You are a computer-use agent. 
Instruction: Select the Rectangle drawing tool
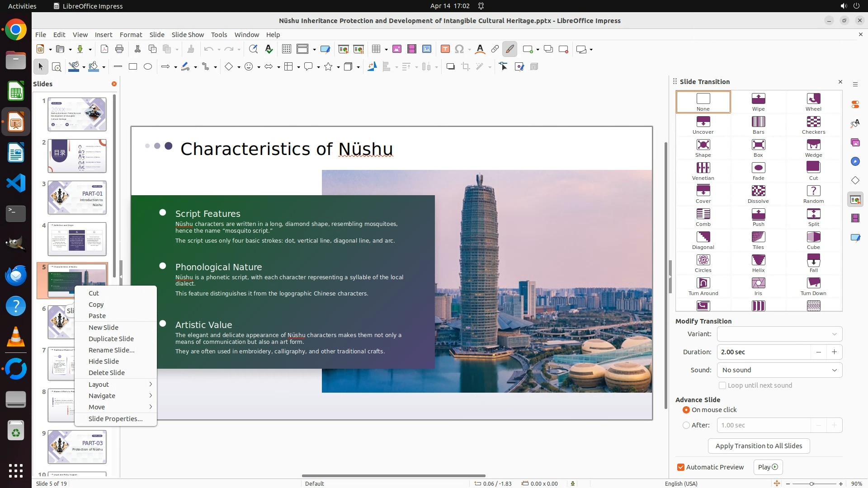click(x=133, y=67)
